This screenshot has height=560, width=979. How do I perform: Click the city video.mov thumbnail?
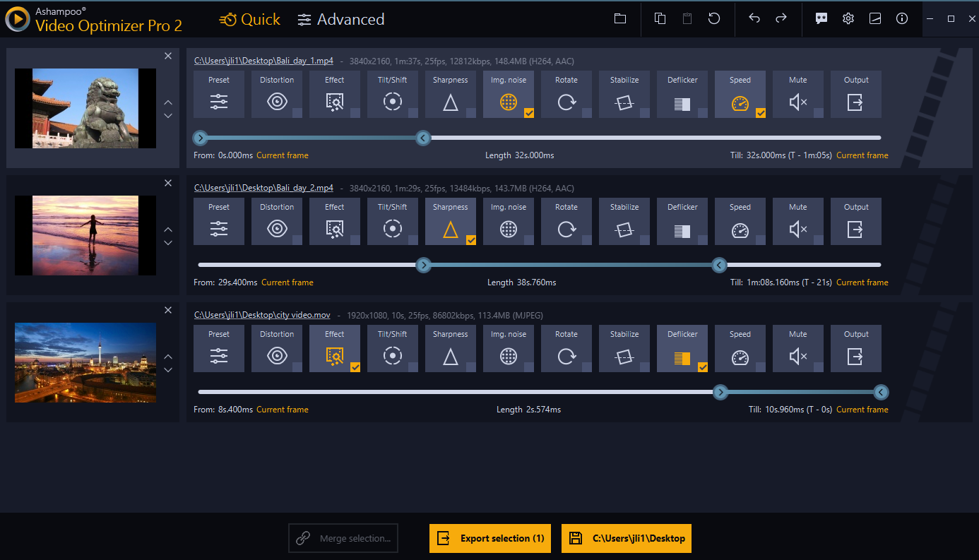[85, 362]
